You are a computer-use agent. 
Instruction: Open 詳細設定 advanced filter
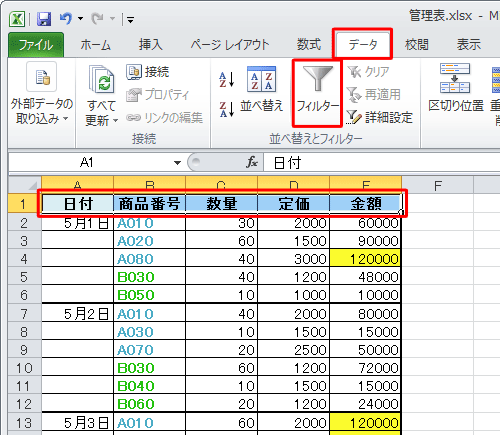[379, 117]
